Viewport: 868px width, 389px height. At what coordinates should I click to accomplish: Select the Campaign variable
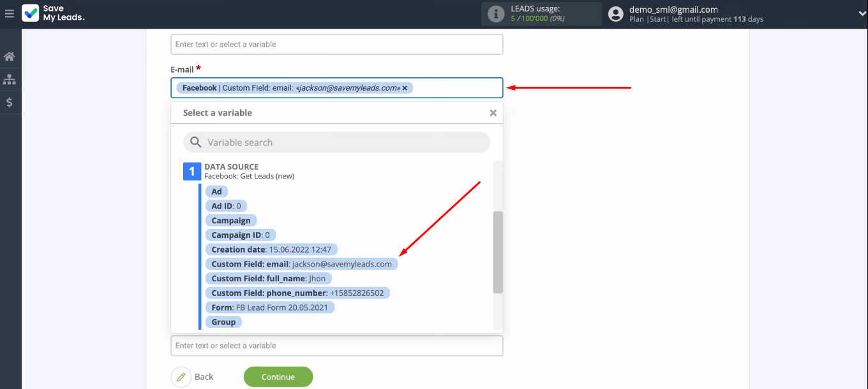point(231,221)
